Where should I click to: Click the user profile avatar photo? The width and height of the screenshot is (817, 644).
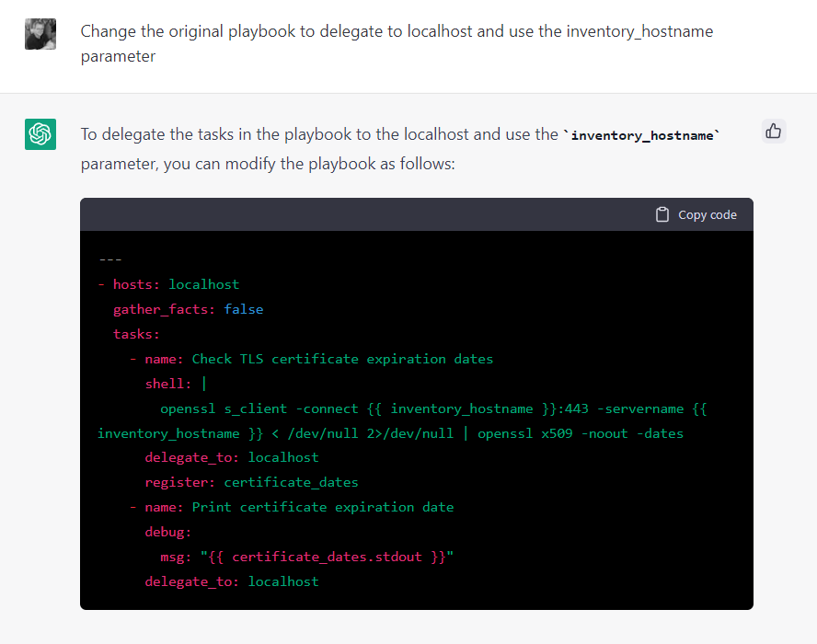[x=40, y=34]
